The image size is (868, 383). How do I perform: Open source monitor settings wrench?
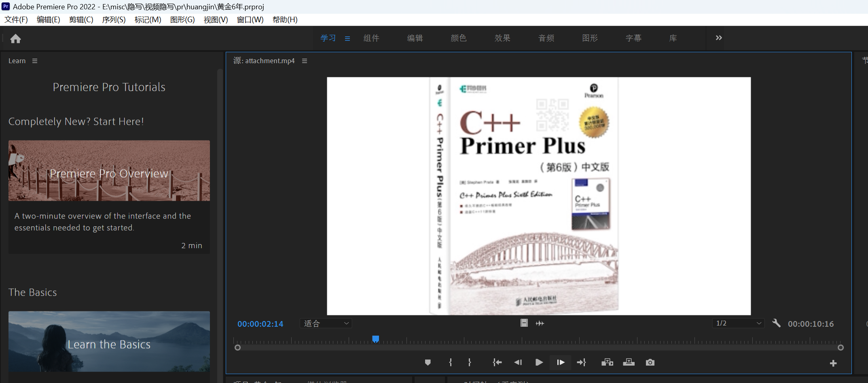click(x=776, y=323)
